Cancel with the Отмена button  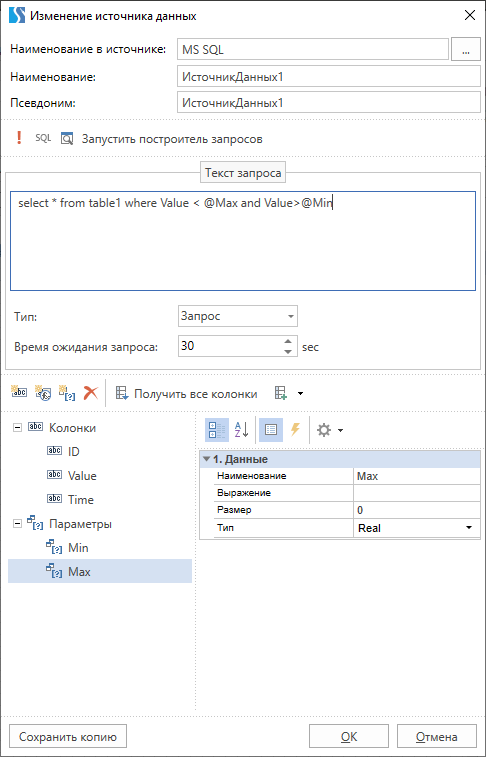pyautogui.click(x=437, y=737)
